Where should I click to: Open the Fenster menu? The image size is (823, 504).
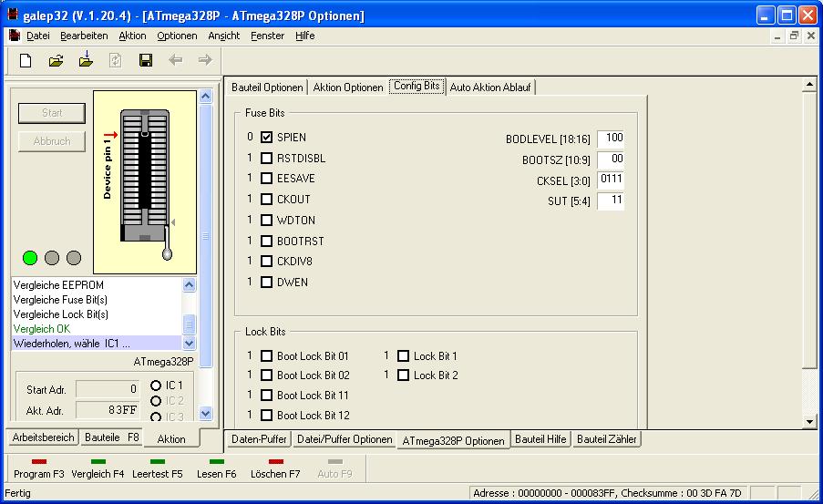point(267,36)
